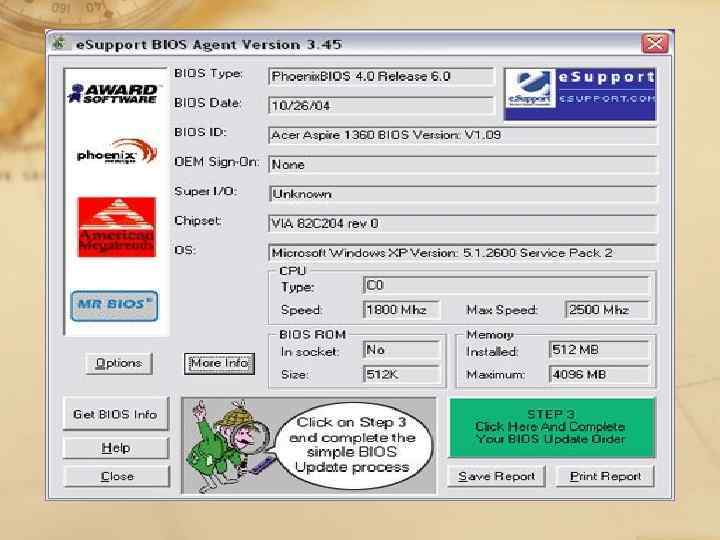Image resolution: width=720 pixels, height=540 pixels.
Task: Click the OEM Sign-On field None
Action: pos(462,164)
